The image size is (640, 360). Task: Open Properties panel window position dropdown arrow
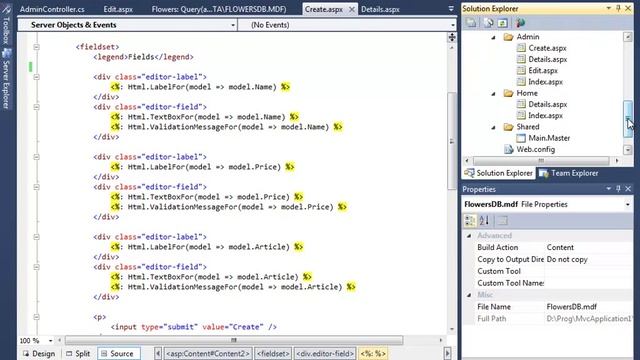pos(608,189)
